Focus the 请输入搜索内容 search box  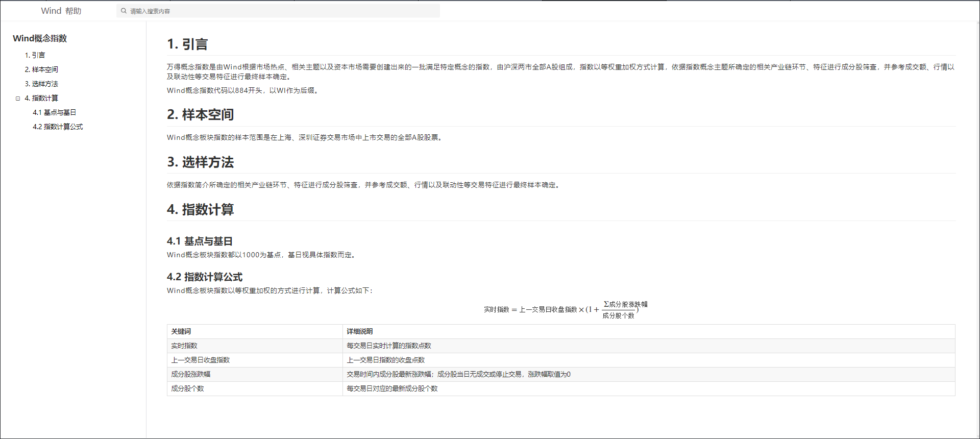click(x=278, y=11)
